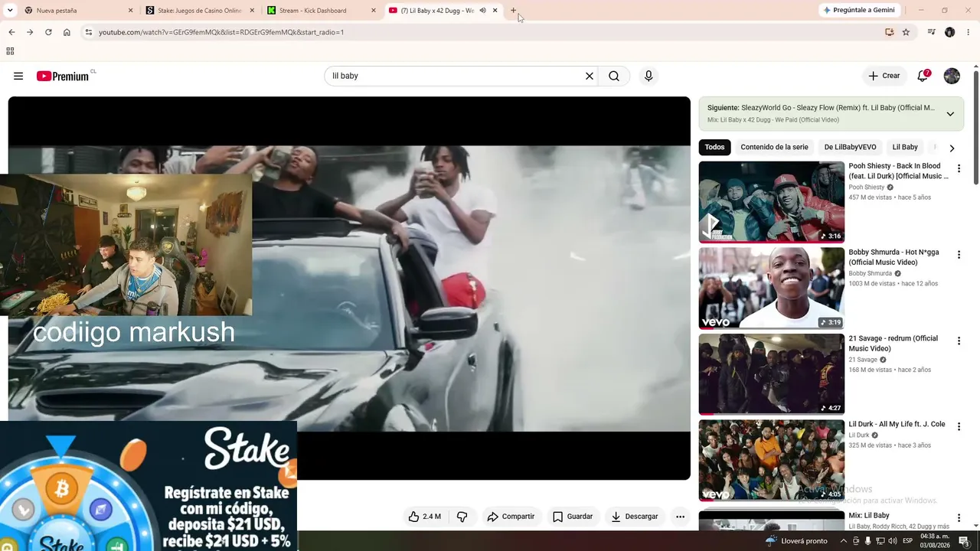
Task: View site information icon in address bar
Action: [x=89, y=32]
